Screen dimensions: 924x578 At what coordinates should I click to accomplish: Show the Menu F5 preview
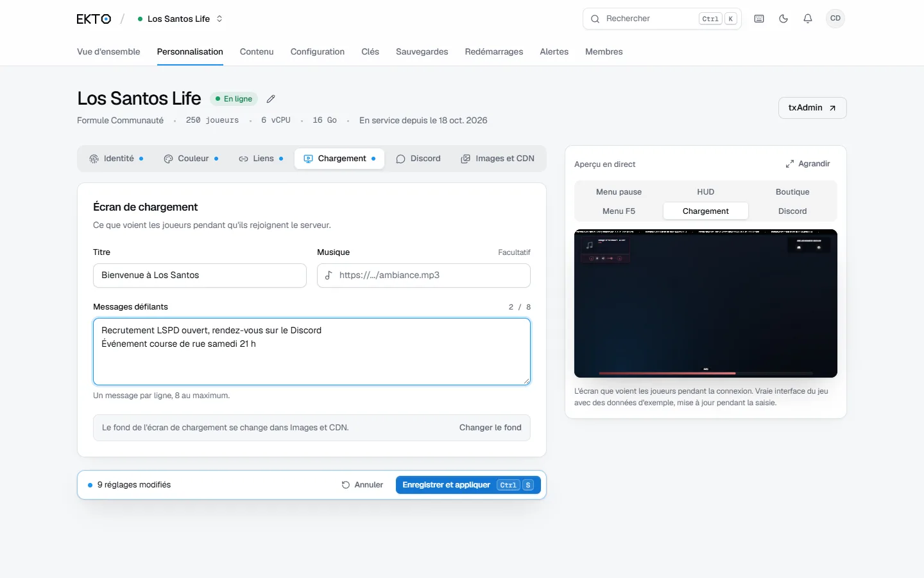tap(619, 211)
